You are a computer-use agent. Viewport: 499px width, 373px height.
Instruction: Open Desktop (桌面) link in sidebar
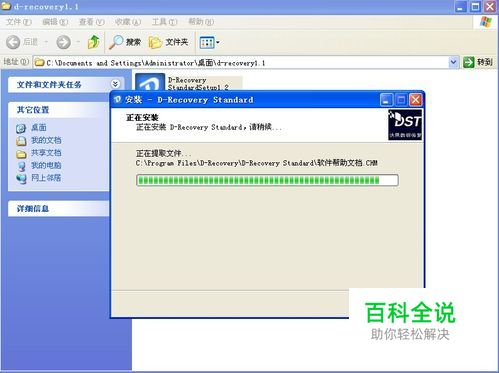pyautogui.click(x=38, y=127)
